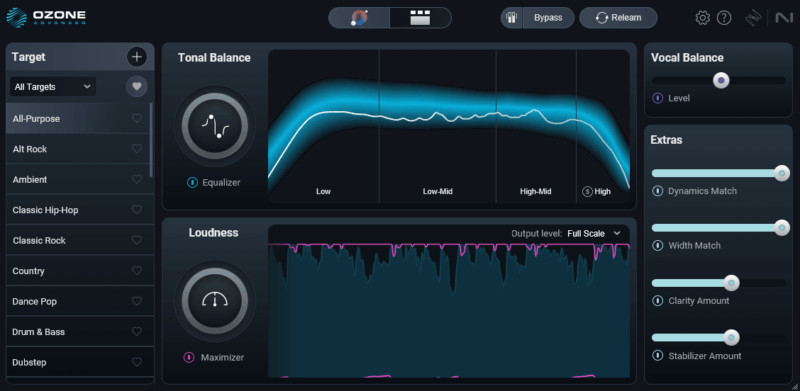The image size is (800, 391).
Task: Favorite the Alt Rock target
Action: [x=137, y=149]
